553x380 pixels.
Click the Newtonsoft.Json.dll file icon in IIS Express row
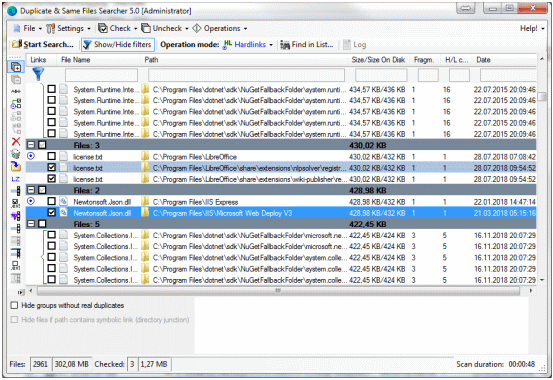click(63, 202)
